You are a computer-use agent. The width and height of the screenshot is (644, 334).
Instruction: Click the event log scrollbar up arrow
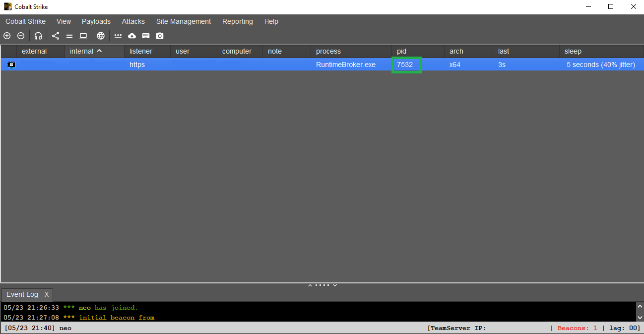coord(640,307)
